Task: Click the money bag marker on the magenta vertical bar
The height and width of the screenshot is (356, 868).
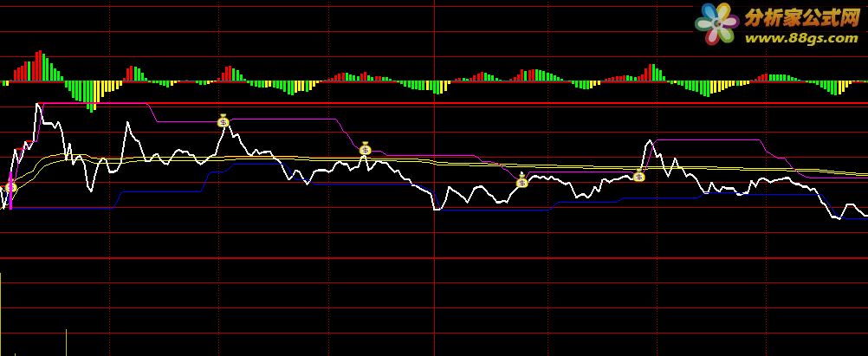Action: (x=10, y=187)
